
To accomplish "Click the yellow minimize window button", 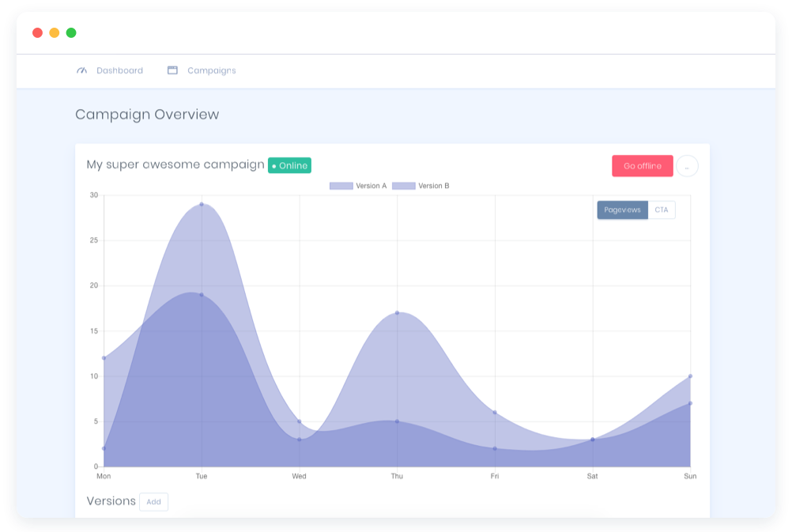I will (x=54, y=33).
